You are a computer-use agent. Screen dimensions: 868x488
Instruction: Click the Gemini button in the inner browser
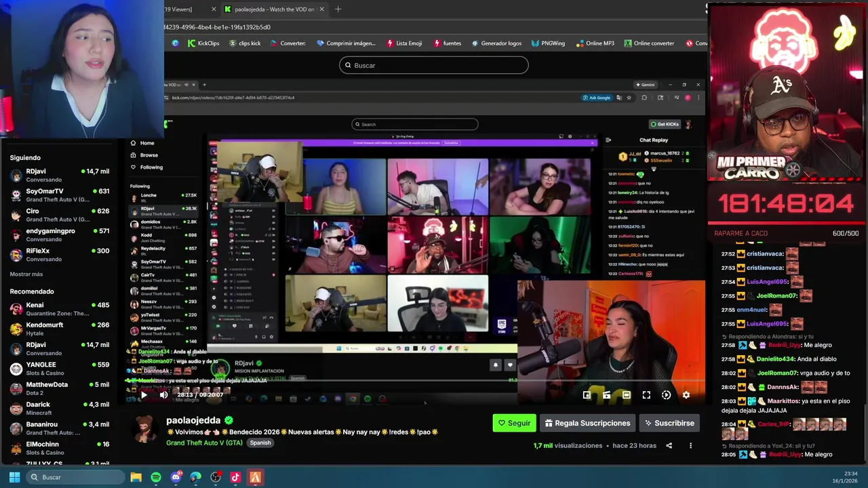pyautogui.click(x=645, y=85)
